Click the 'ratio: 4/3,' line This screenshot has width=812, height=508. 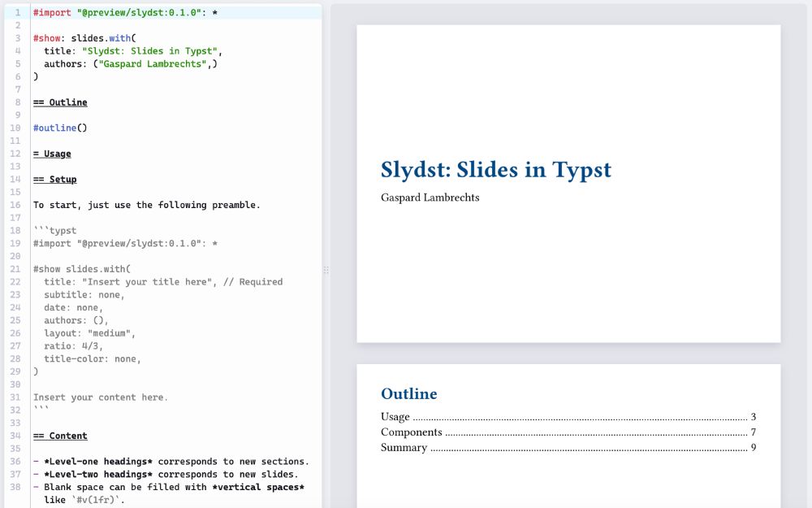coord(74,346)
